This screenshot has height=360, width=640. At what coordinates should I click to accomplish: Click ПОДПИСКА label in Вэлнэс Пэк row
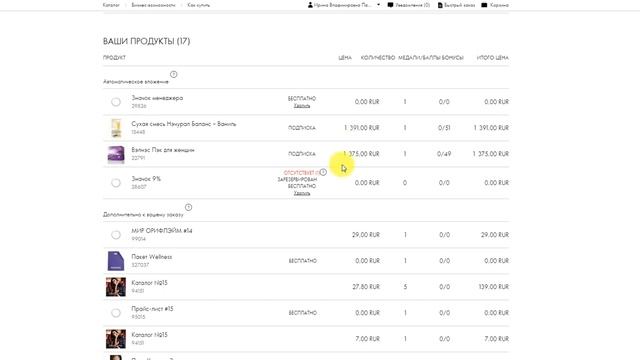coord(302,154)
